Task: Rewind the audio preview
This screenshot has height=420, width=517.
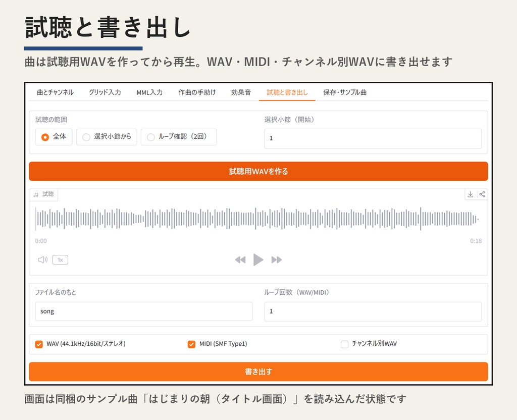Action: point(240,260)
